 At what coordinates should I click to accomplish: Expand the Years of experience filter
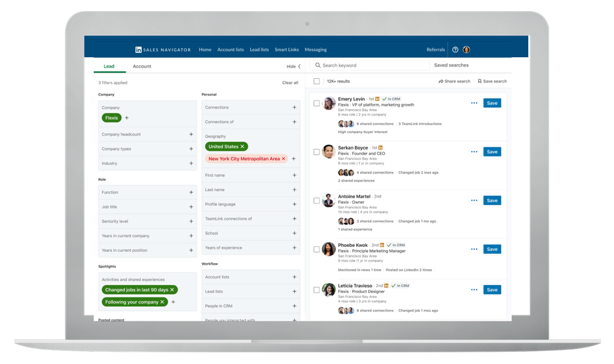294,248
